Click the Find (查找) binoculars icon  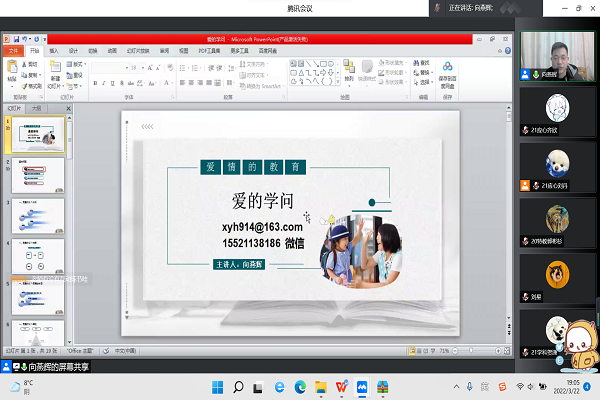420,64
